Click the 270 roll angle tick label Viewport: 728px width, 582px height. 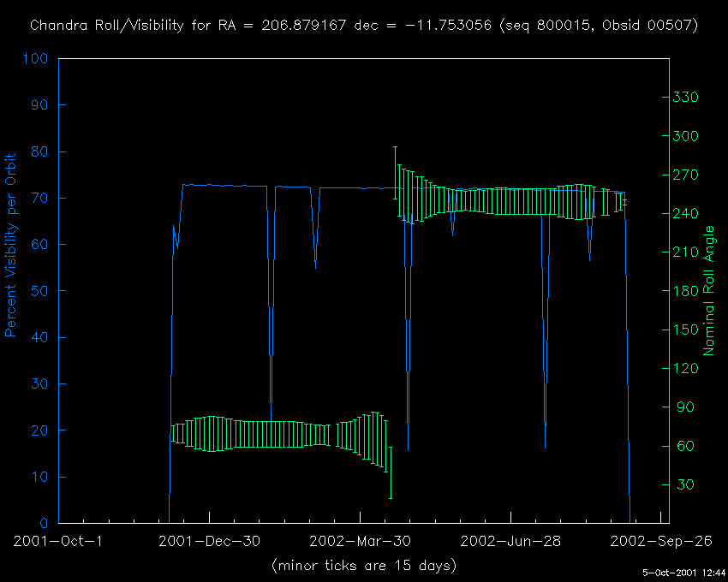pyautogui.click(x=688, y=175)
